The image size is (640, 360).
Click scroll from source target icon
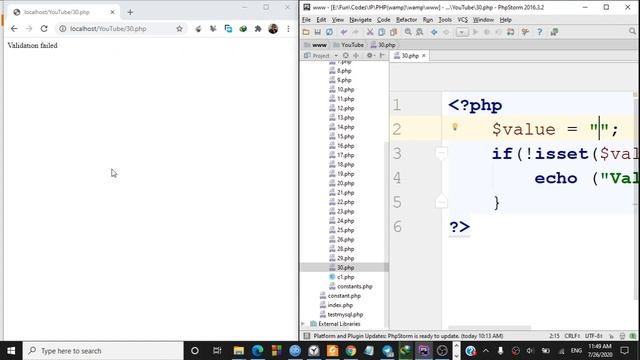point(346,56)
